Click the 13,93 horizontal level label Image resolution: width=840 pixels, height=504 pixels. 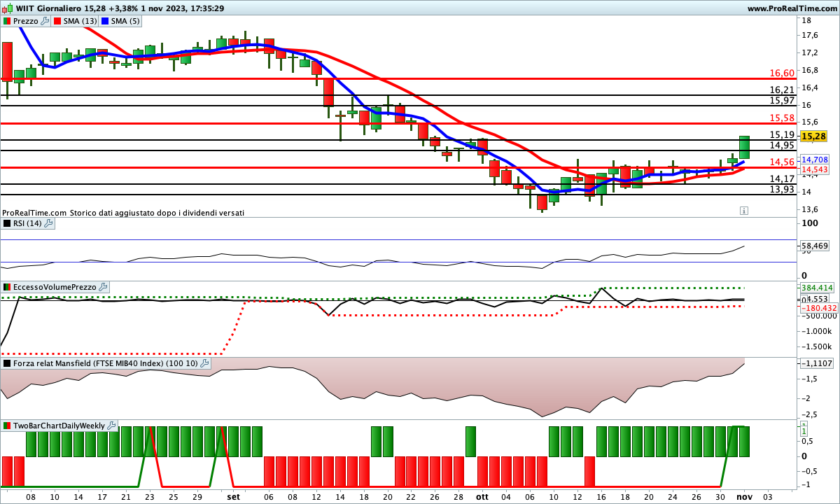782,189
